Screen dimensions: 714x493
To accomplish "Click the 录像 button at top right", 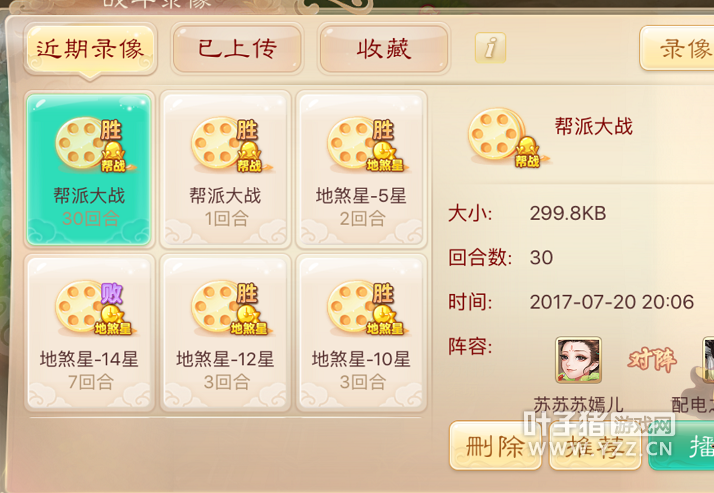I will (677, 48).
